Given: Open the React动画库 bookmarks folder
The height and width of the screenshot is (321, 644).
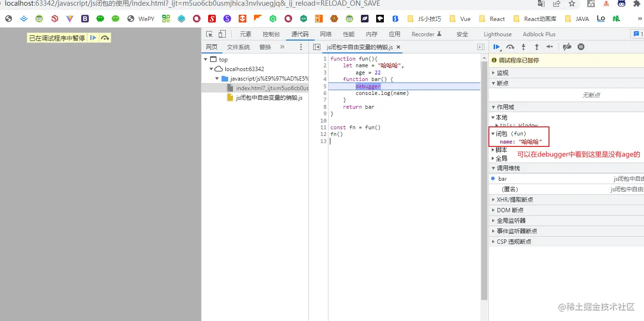Looking at the screenshot, I should pyautogui.click(x=534, y=19).
